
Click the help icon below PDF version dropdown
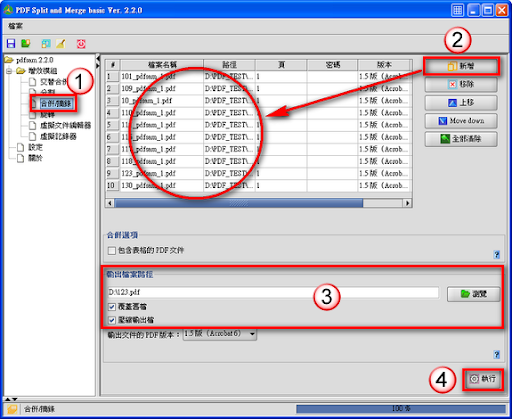pyautogui.click(x=497, y=354)
